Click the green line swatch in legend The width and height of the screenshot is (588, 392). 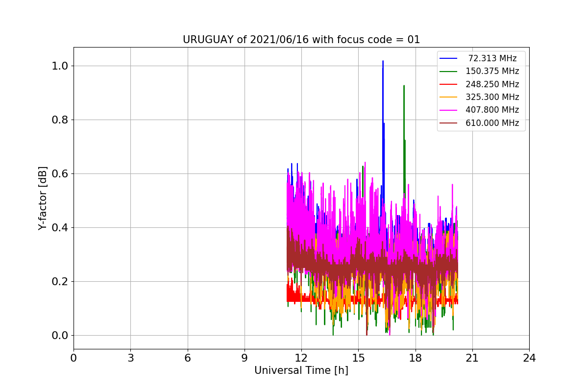point(448,72)
